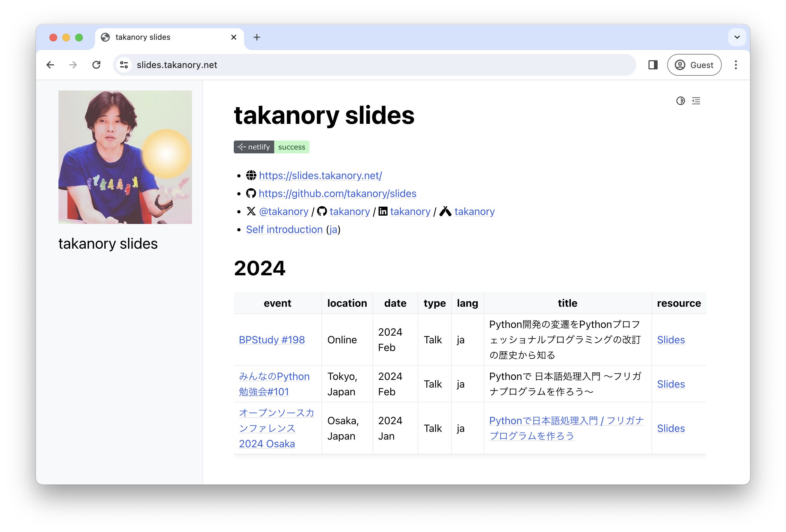Open a new tab with the plus button
This screenshot has height=532, width=786.
(257, 37)
